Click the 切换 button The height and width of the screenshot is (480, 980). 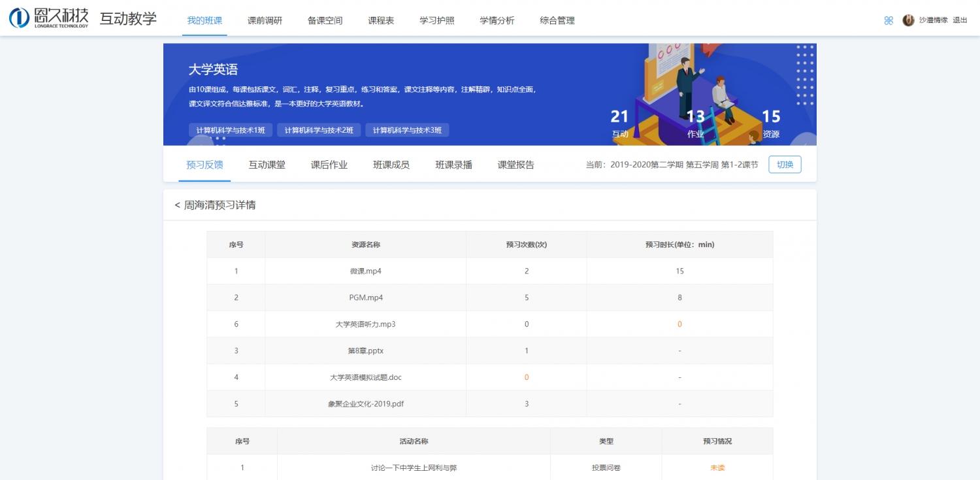click(x=785, y=165)
